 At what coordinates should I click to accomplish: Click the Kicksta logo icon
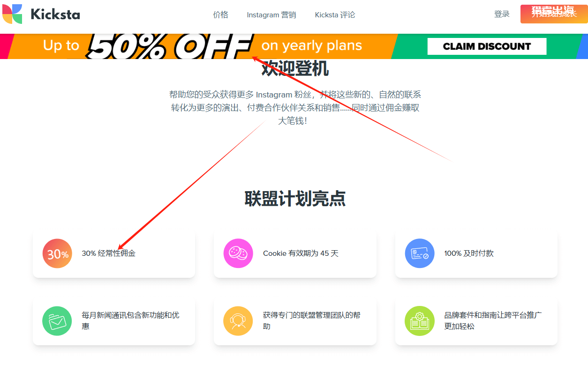pyautogui.click(x=12, y=14)
